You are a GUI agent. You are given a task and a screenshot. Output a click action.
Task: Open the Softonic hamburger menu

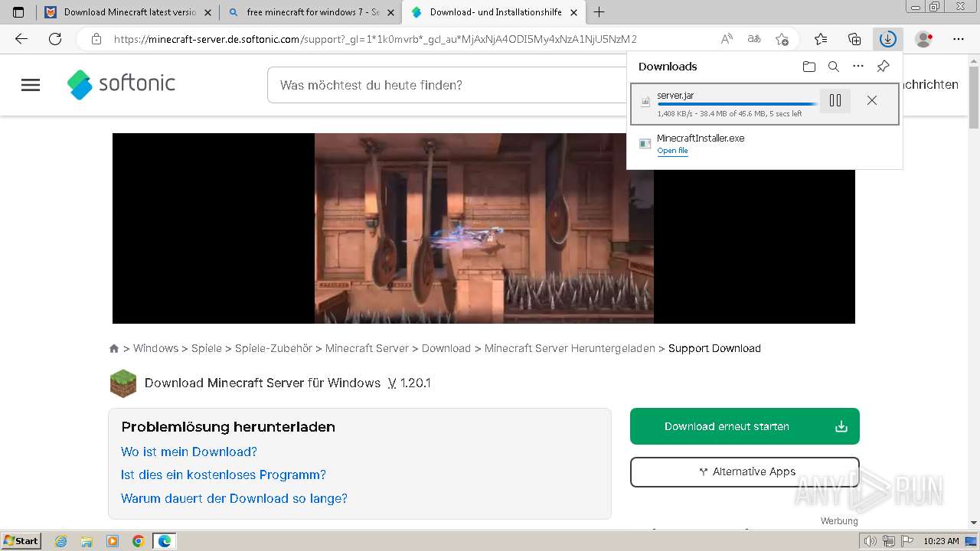pos(31,85)
